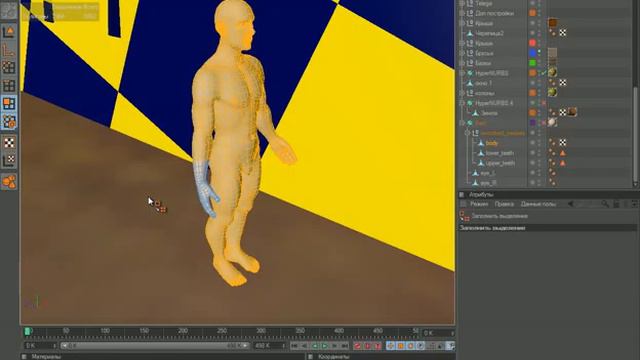Select the Texture Axis tool with checker

[x=9, y=160]
